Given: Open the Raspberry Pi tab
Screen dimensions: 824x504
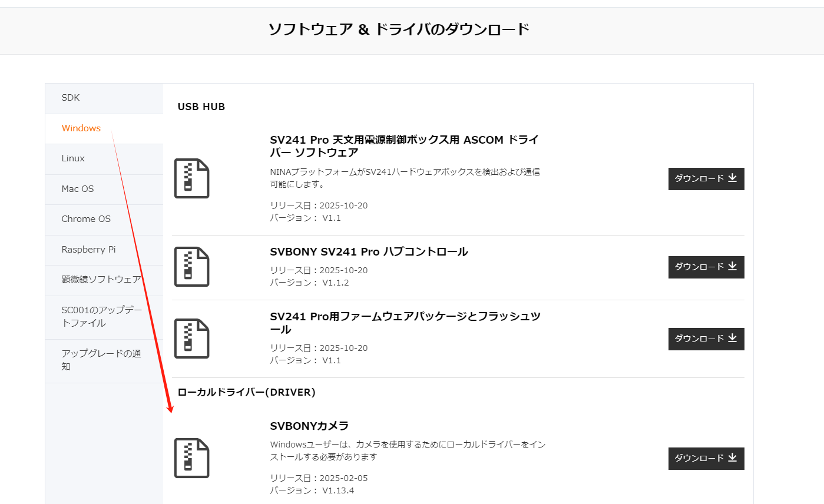Looking at the screenshot, I should (x=88, y=250).
